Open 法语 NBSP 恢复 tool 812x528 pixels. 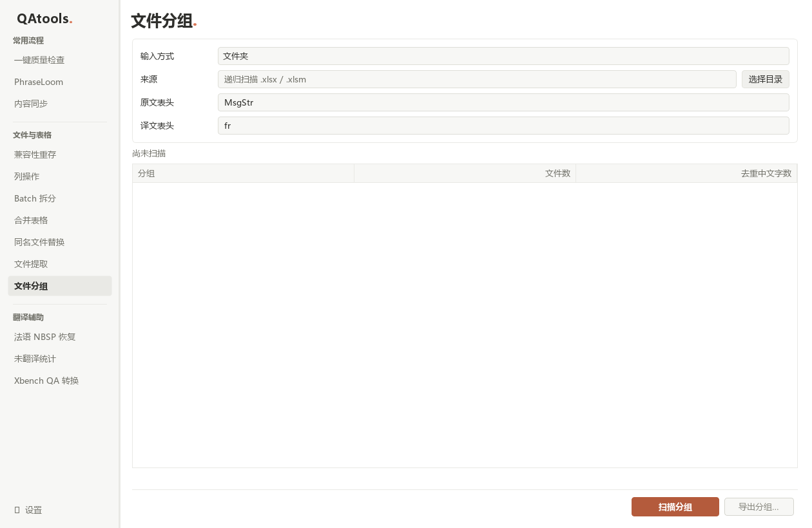coord(60,337)
